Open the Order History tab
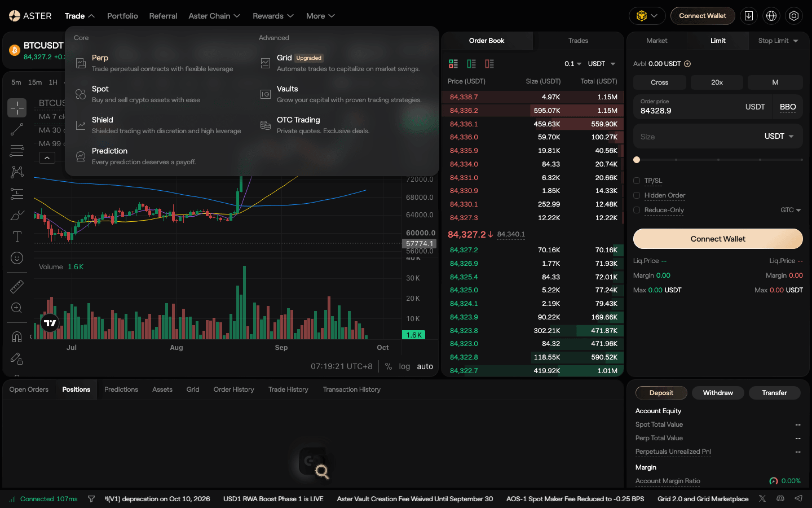Screen dimensions: 812x508 (233, 389)
